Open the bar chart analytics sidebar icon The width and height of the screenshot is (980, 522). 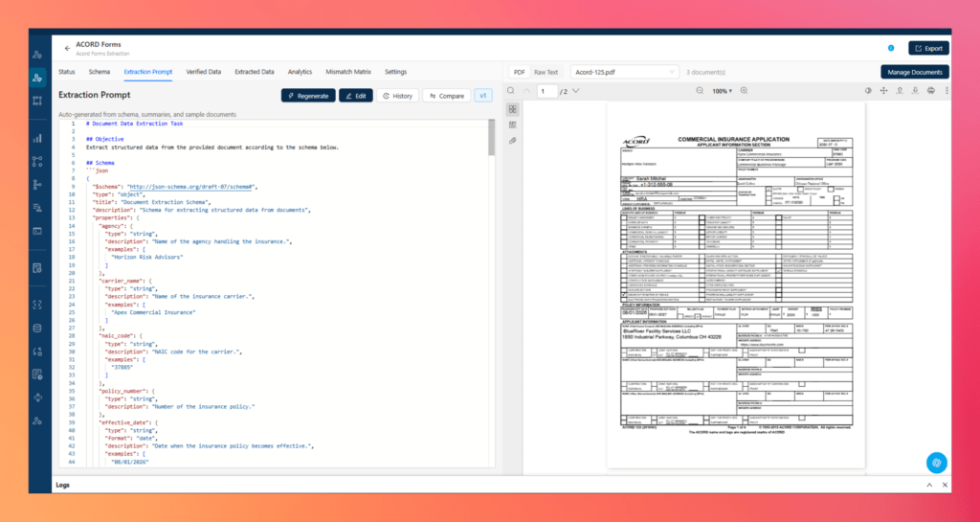pos(37,138)
